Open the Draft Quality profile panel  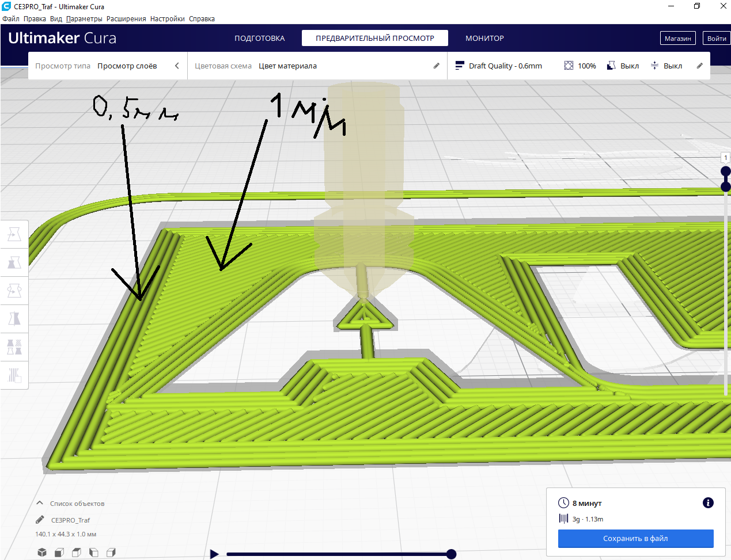[x=499, y=66]
